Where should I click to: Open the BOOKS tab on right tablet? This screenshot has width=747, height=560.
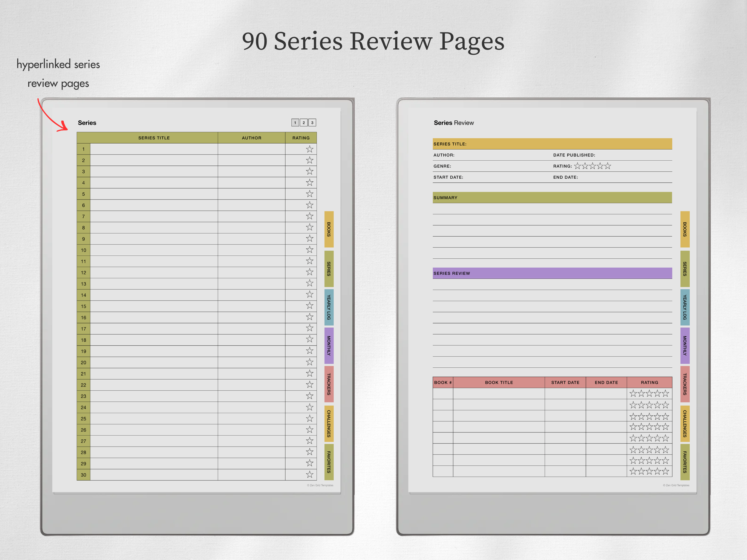(685, 229)
